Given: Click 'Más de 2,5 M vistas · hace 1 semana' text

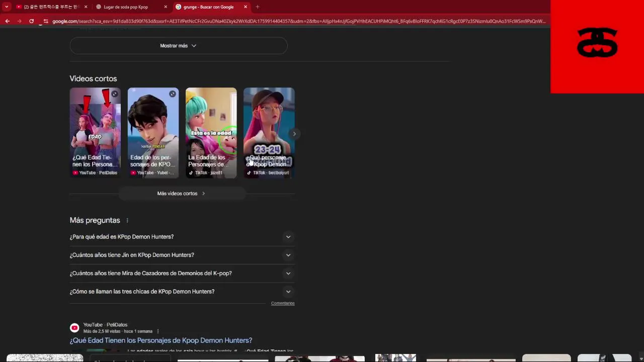Looking at the screenshot, I should pos(118,331).
